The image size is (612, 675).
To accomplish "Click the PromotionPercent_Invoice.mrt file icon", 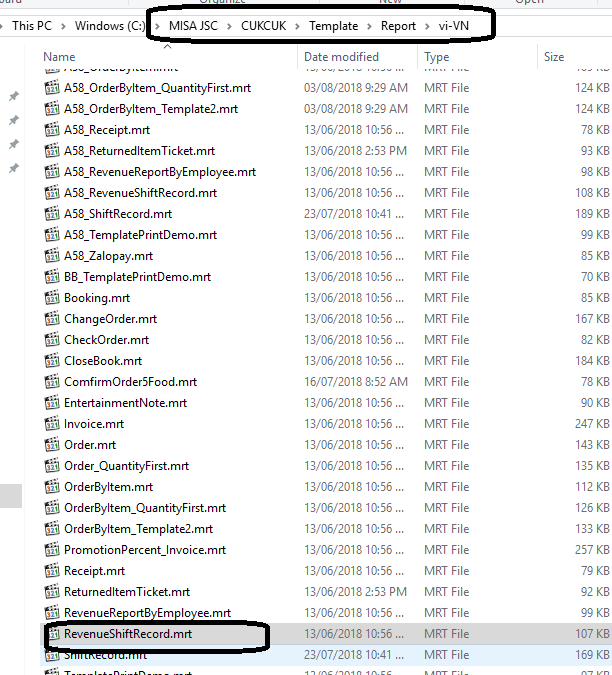I will coord(52,550).
